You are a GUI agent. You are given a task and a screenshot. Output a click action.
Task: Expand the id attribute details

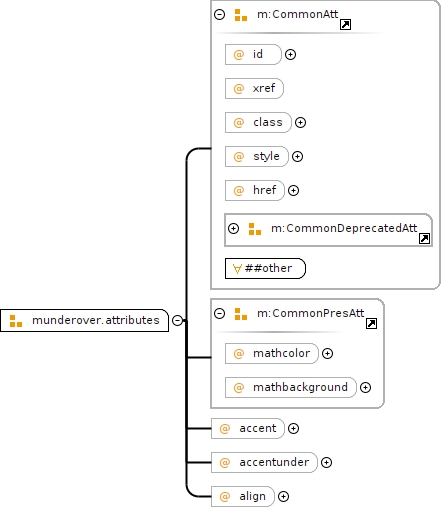coord(290,54)
